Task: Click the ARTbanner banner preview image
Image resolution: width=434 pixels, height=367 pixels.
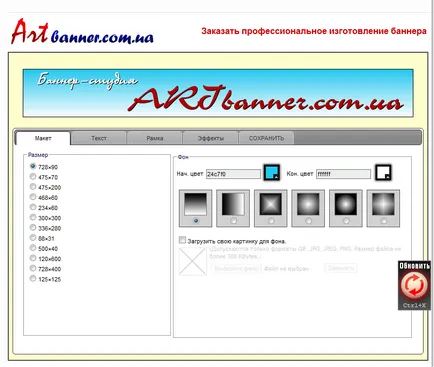Action: click(x=218, y=93)
